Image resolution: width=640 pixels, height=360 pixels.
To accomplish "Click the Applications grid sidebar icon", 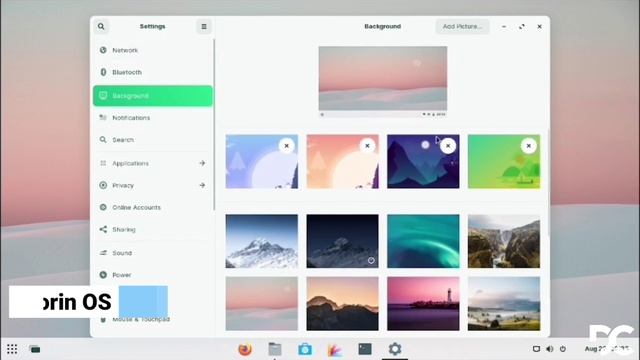I will pos(103,163).
